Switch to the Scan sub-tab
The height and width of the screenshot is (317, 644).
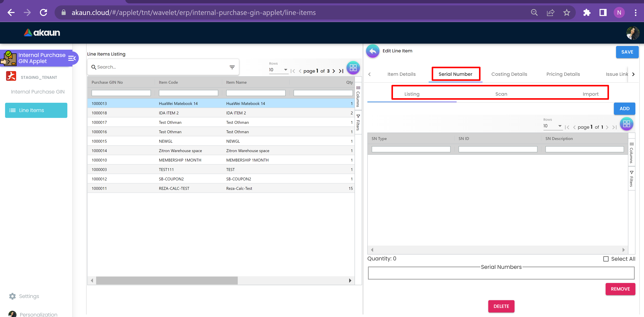tap(501, 94)
